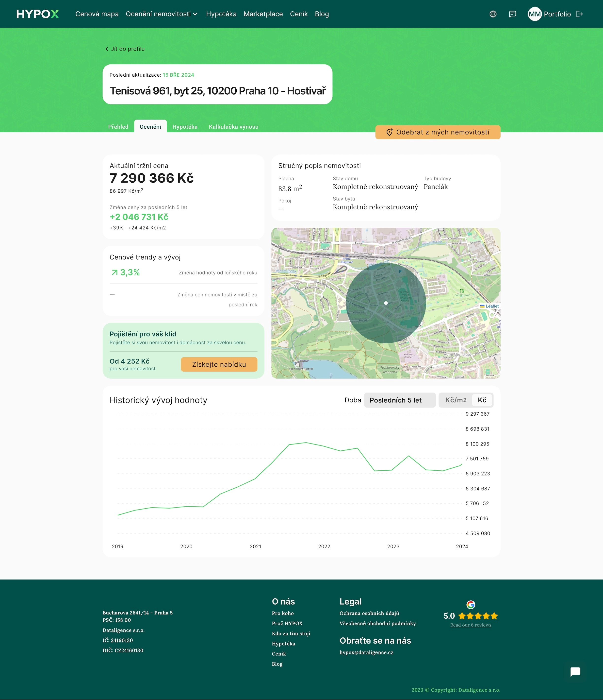Open the floating chat bubble widget

point(575,672)
